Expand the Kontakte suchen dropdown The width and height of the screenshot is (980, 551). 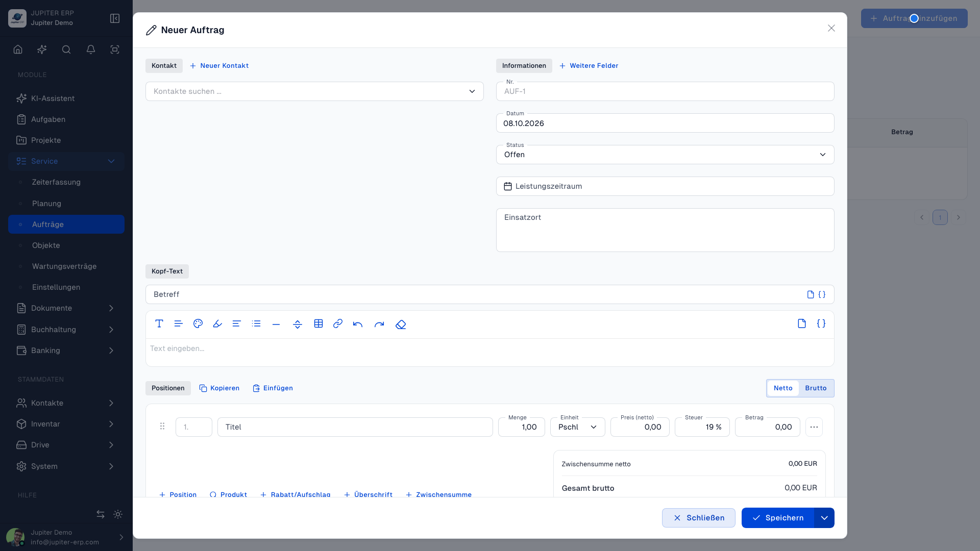(314, 91)
